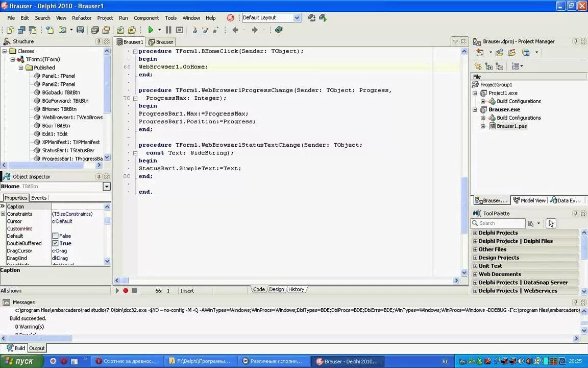The width and height of the screenshot is (588, 368).
Task: Open the Refactor menu
Action: [82, 18]
